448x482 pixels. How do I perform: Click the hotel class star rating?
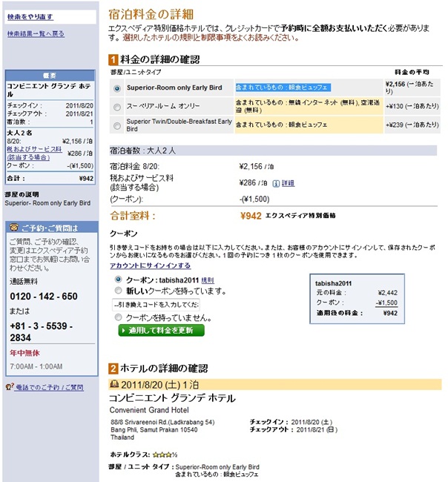165,455
